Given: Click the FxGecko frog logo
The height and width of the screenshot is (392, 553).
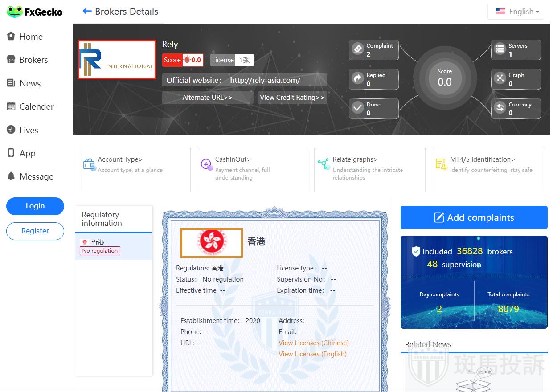Looking at the screenshot, I should pos(14,12).
